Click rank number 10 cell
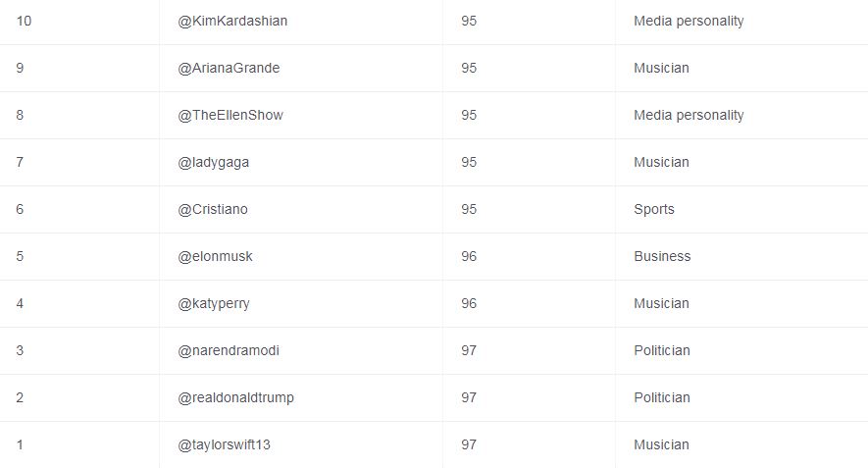 coord(24,21)
